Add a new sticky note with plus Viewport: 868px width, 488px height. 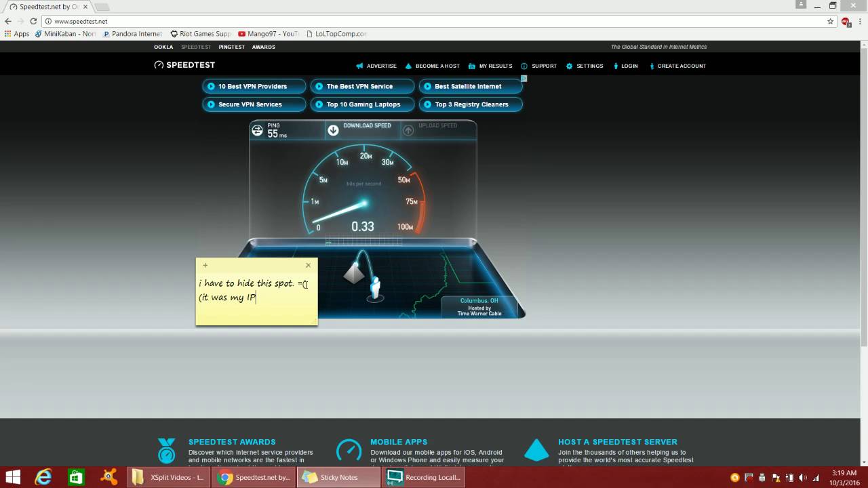click(205, 265)
